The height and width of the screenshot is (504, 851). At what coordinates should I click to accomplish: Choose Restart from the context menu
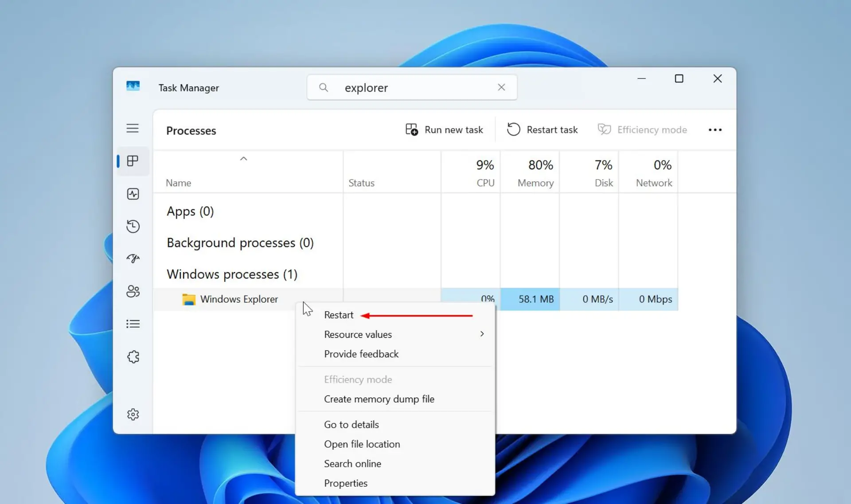click(x=339, y=315)
